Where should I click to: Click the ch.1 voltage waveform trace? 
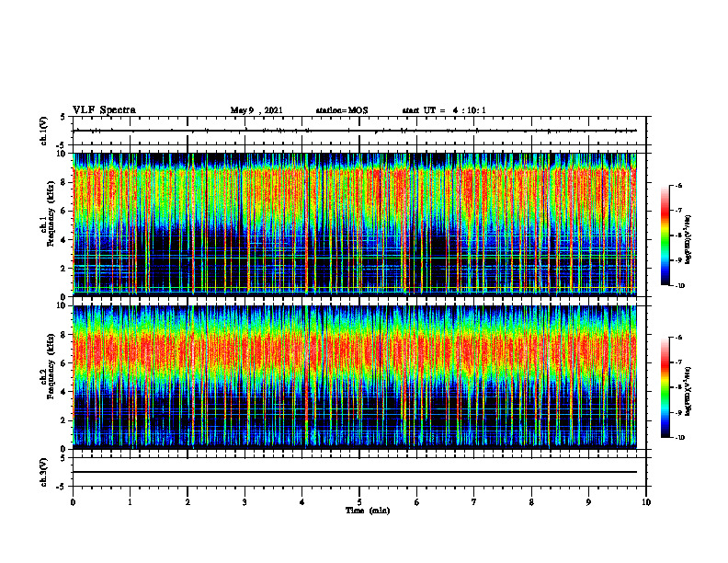[355, 131]
